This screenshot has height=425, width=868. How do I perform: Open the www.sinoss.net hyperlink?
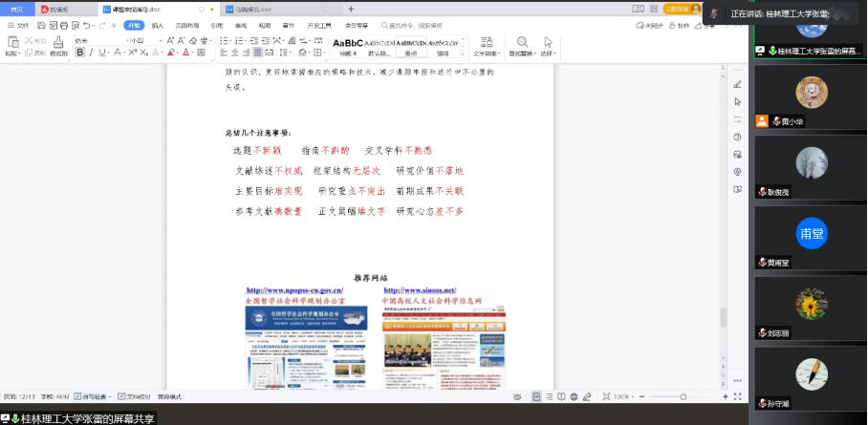point(420,290)
